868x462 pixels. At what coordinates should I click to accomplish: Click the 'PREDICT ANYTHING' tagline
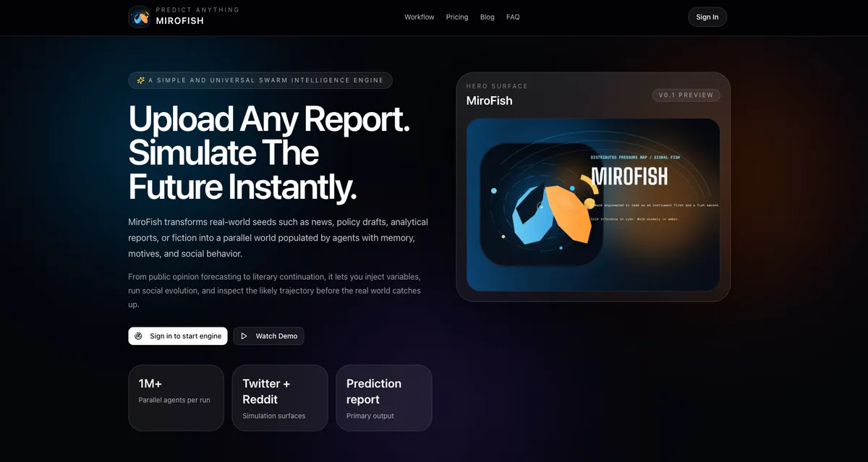tap(197, 10)
